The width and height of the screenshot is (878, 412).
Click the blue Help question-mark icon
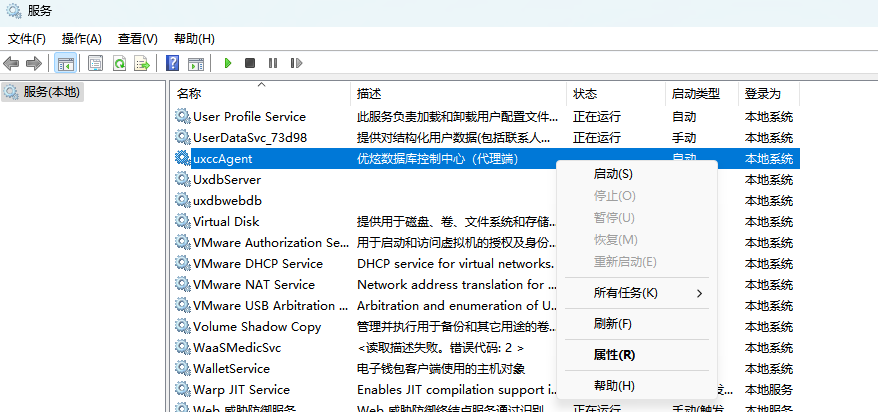[173, 63]
